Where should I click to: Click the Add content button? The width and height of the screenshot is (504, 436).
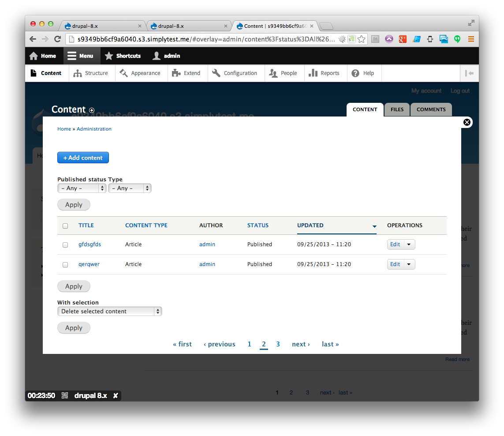(x=83, y=158)
